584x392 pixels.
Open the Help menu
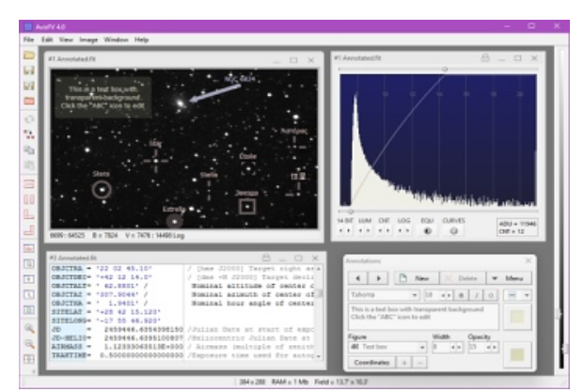point(141,39)
